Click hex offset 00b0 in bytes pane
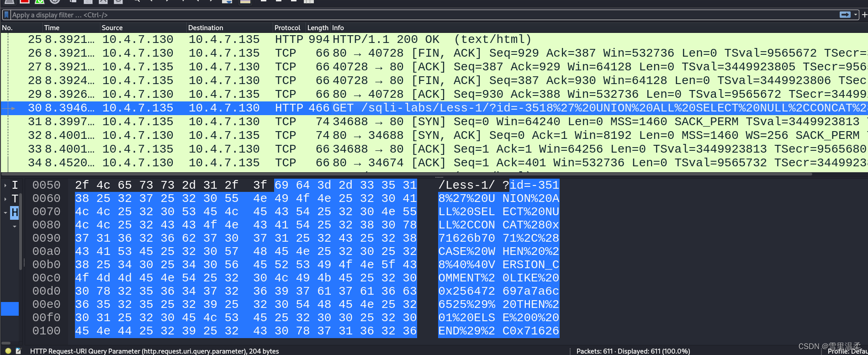Viewport: 868px width, 355px height. pos(47,265)
